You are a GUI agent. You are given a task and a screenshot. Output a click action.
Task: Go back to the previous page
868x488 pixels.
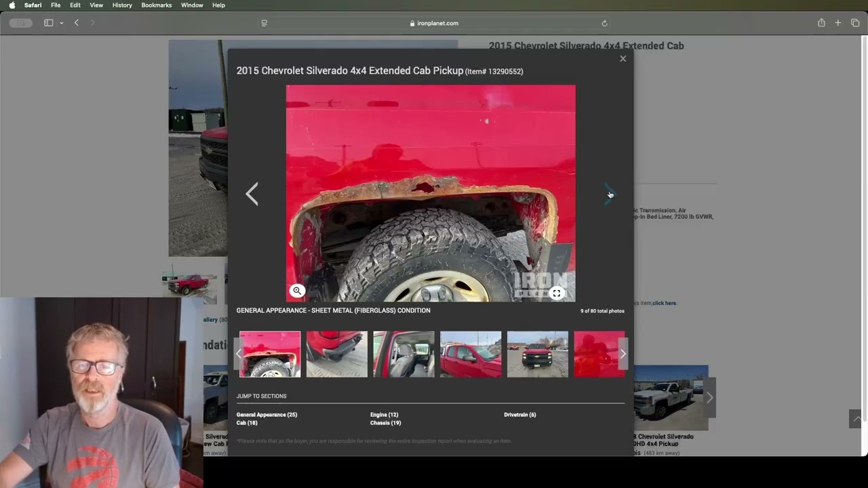point(77,23)
